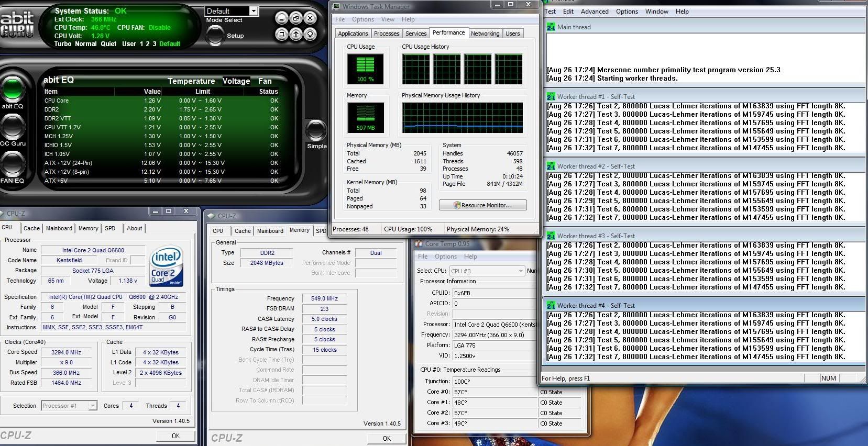
Task: Open the Mainboard tab in the left CPU-Z window
Action: pos(59,228)
